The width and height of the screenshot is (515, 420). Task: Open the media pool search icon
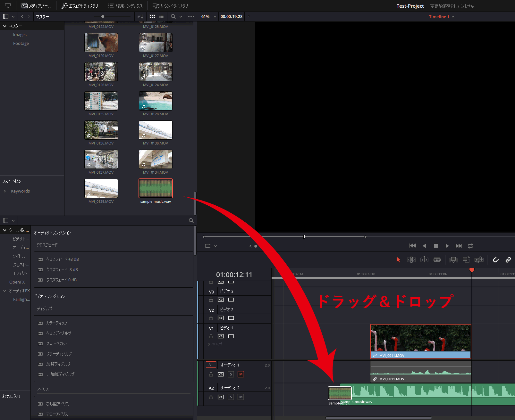coord(173,16)
